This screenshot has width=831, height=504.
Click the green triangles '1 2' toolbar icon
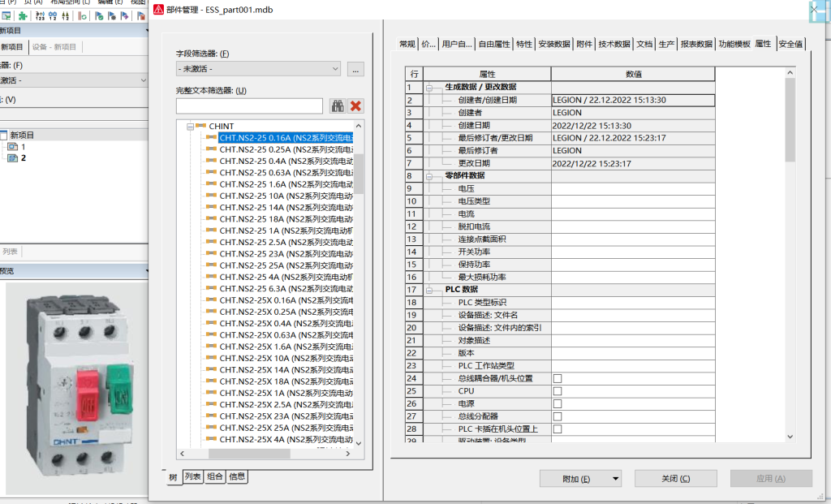coord(65,16)
